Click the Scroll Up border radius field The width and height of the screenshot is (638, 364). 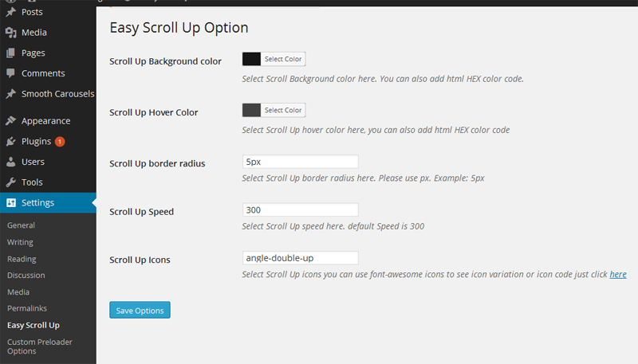pyautogui.click(x=301, y=162)
